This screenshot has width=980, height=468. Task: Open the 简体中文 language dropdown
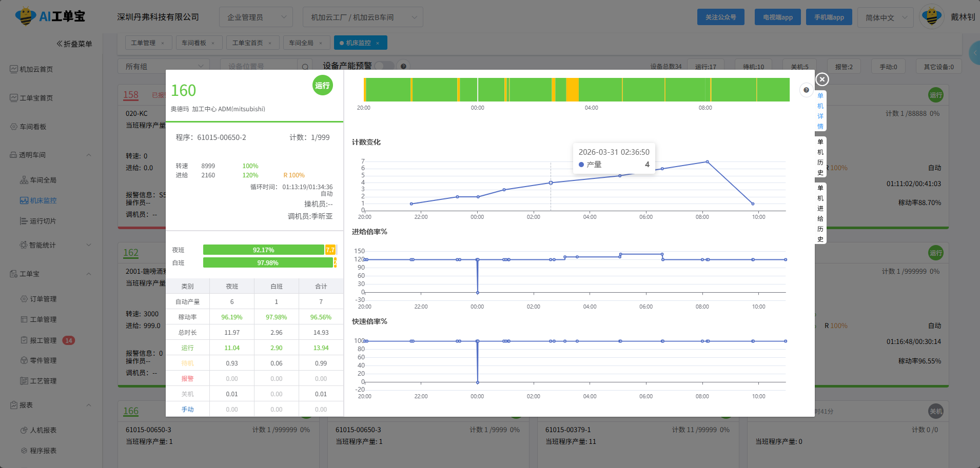tap(885, 17)
